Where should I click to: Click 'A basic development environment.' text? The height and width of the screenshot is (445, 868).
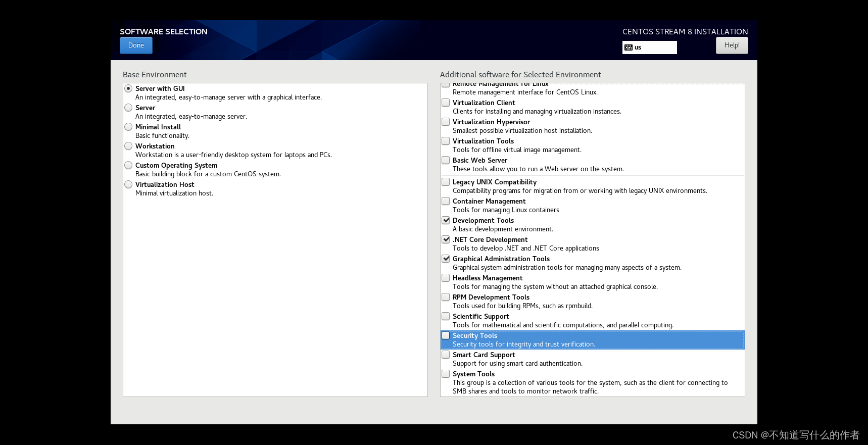tap(503, 229)
